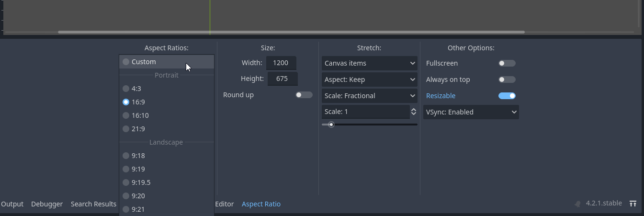
Task: Select the 16:9 aspect ratio radio
Action: (x=167, y=102)
